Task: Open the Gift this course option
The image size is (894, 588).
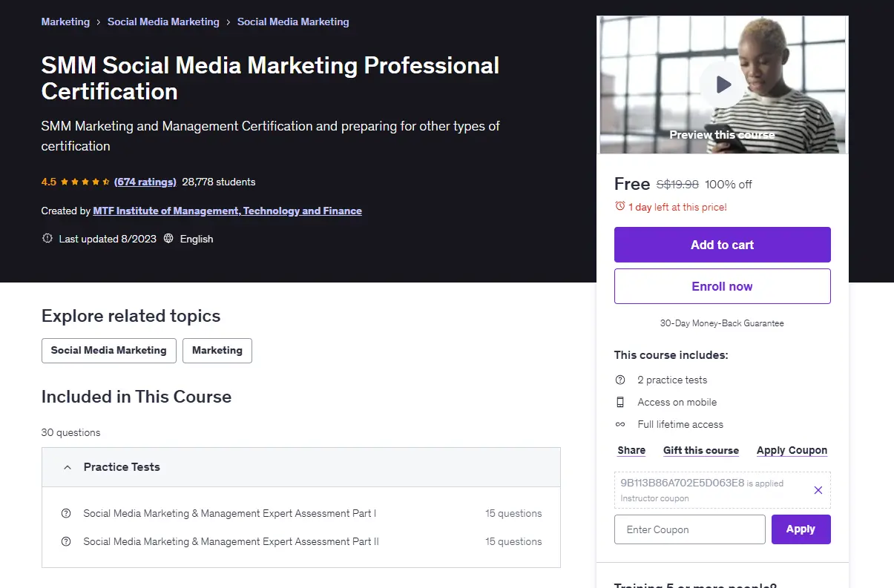Action: (701, 450)
